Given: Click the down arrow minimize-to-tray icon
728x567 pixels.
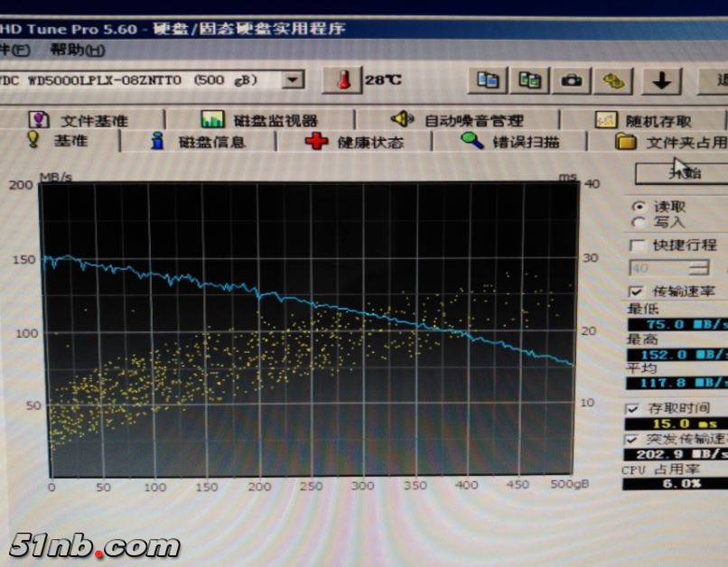Looking at the screenshot, I should (661, 81).
